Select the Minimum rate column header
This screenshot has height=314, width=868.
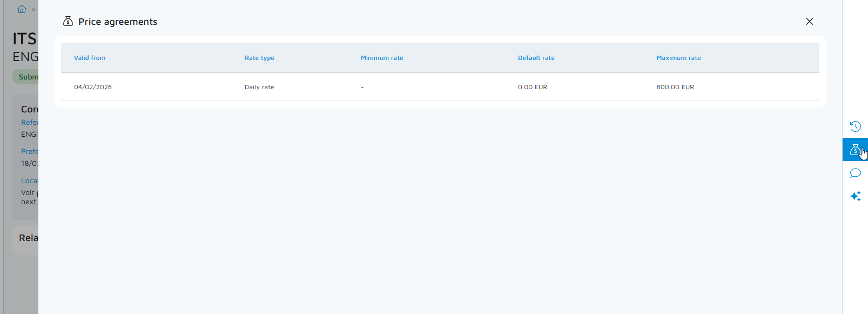click(x=382, y=58)
